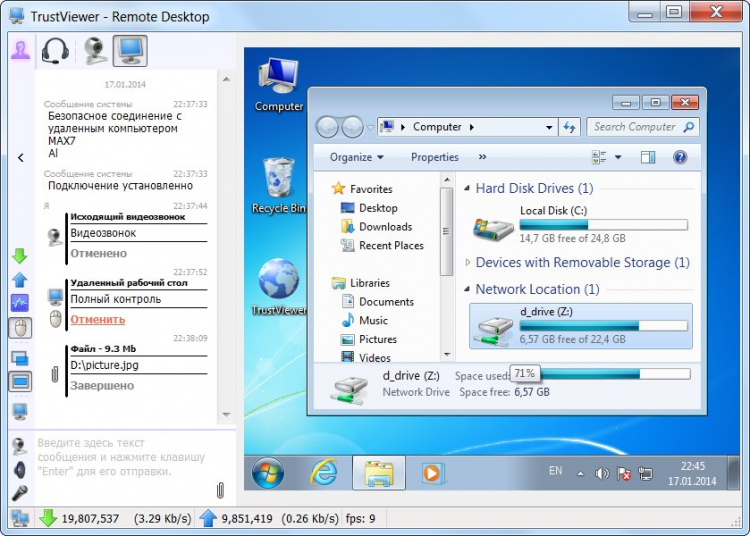Click Space used bar in details pane
This screenshot has width=750, height=536.
615,374
